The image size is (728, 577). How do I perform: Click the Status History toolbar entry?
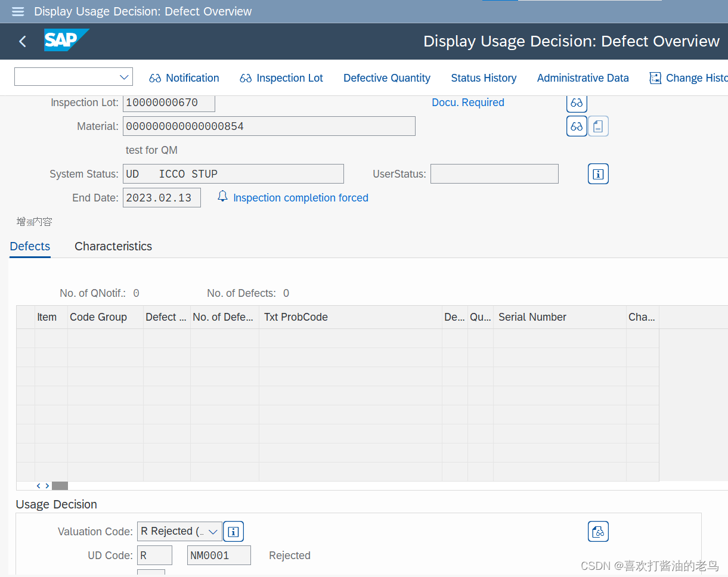[x=484, y=77]
